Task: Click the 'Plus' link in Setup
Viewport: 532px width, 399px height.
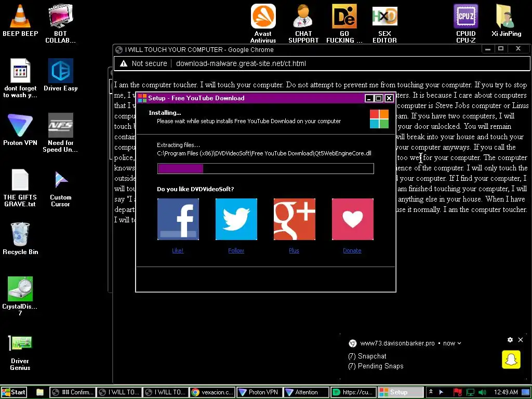Action: [x=294, y=250]
